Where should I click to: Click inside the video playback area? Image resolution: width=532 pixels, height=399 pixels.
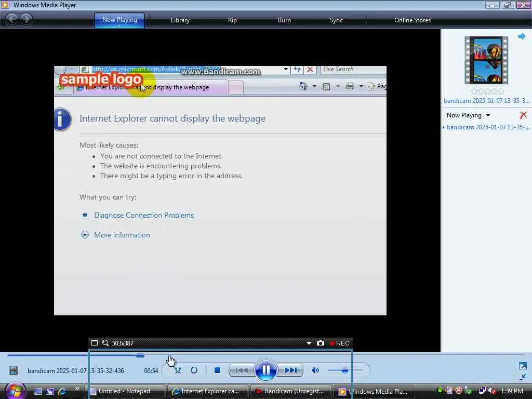(x=220, y=190)
